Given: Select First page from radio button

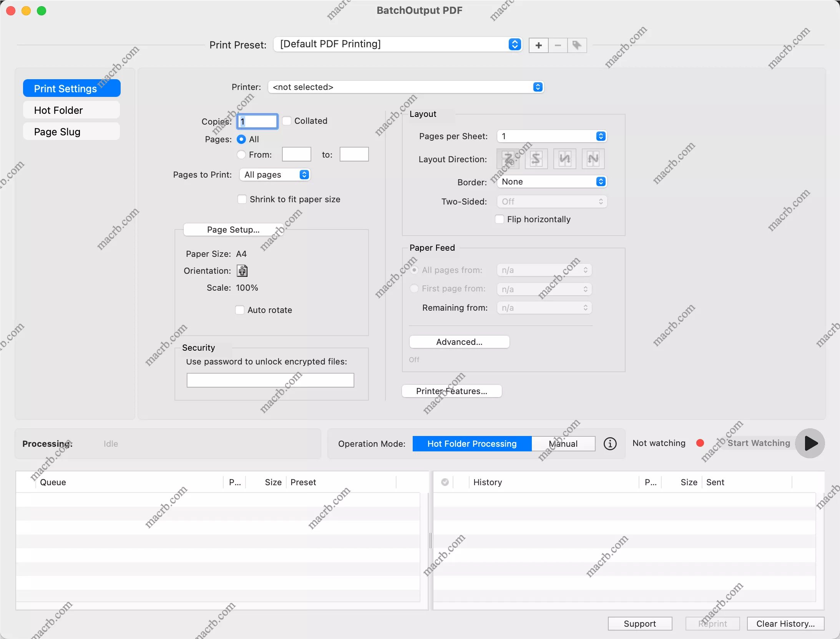Looking at the screenshot, I should [x=414, y=288].
